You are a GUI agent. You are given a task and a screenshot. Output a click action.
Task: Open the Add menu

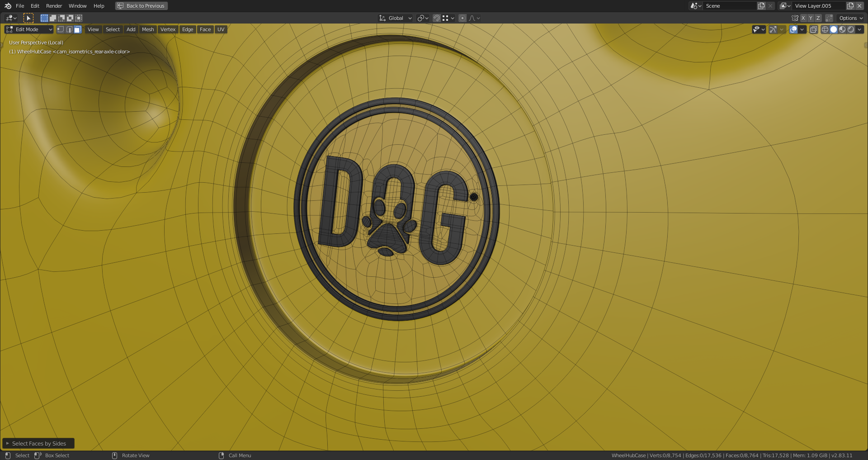tap(131, 29)
